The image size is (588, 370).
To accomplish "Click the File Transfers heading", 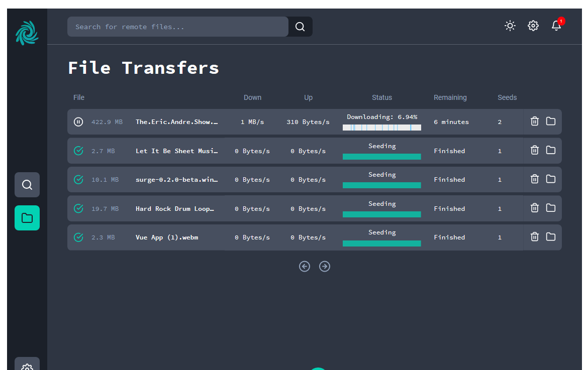I will [143, 68].
